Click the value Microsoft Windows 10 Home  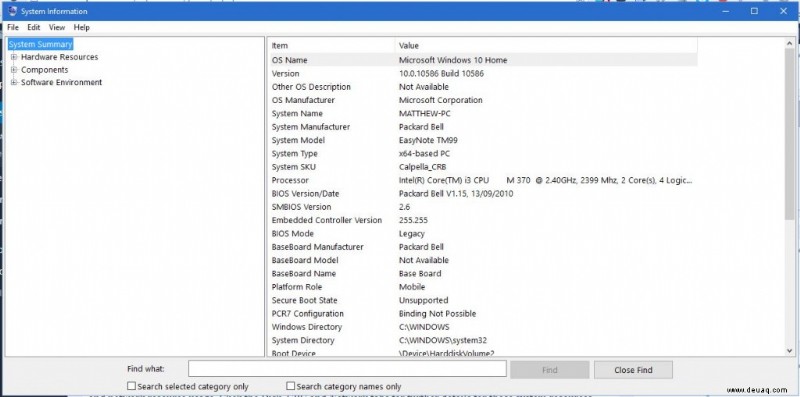(x=453, y=60)
